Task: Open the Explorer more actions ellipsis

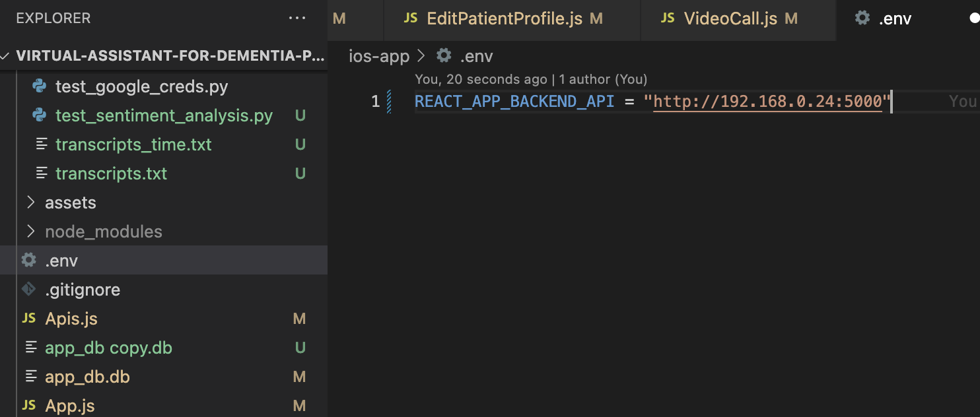Action: [297, 18]
